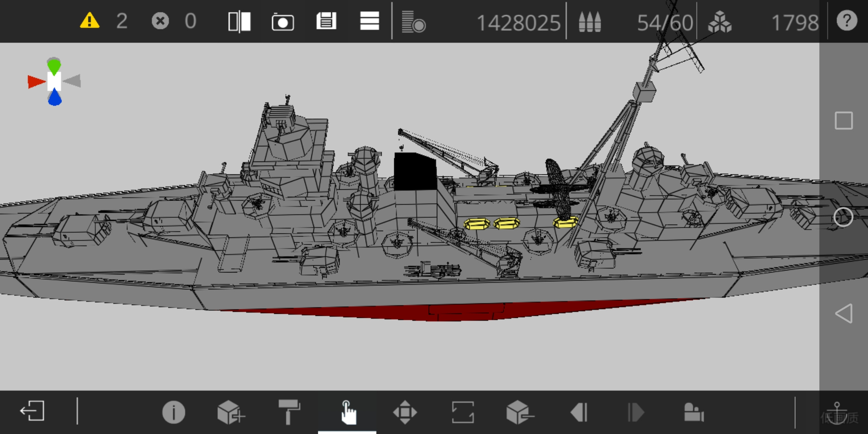Screen dimensions: 868x434
Task: Select the hand pointer selection tool
Action: coord(348,412)
